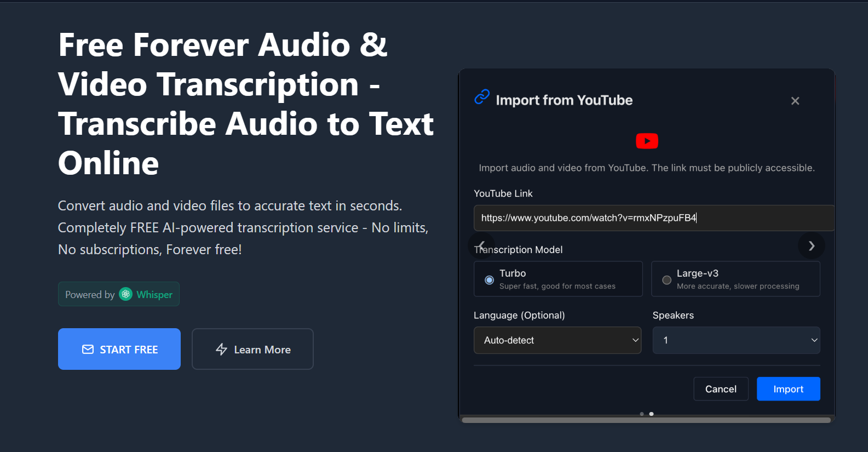Open the Speakers count dropdown
Viewport: 868px width, 452px height.
click(737, 340)
